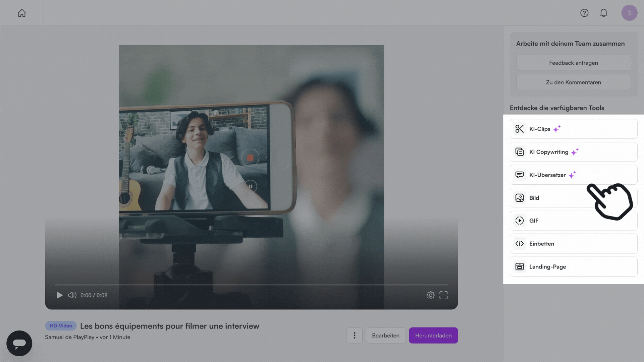The height and width of the screenshot is (362, 644).
Task: Click the GIF play-circle icon
Action: point(520,221)
